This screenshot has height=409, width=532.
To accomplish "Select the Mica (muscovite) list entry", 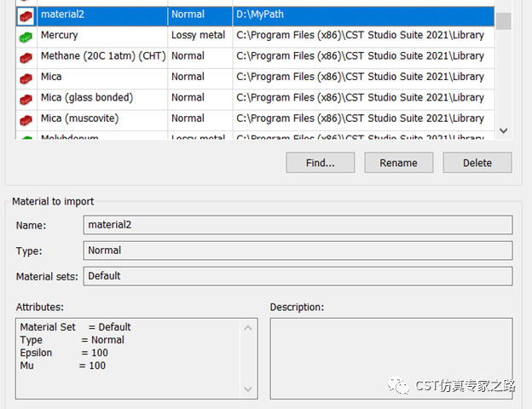I will click(x=255, y=119).
